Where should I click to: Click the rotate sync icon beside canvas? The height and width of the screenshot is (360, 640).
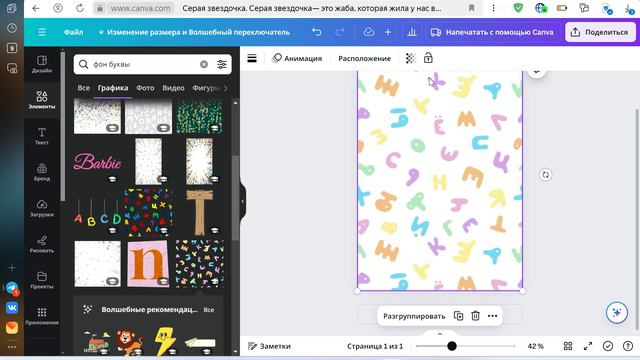(546, 175)
